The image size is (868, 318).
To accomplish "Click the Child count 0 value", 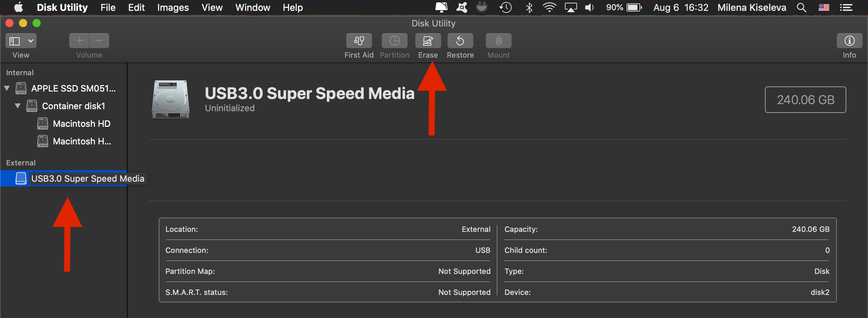I will point(827,250).
